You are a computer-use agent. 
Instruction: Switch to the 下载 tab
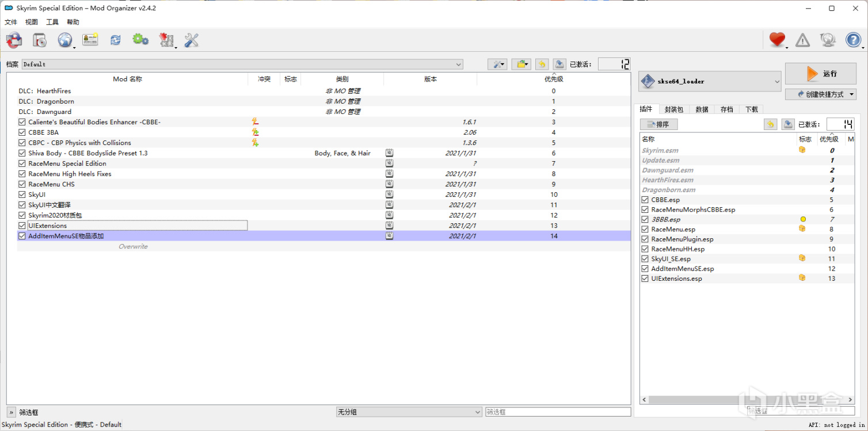[x=752, y=109]
